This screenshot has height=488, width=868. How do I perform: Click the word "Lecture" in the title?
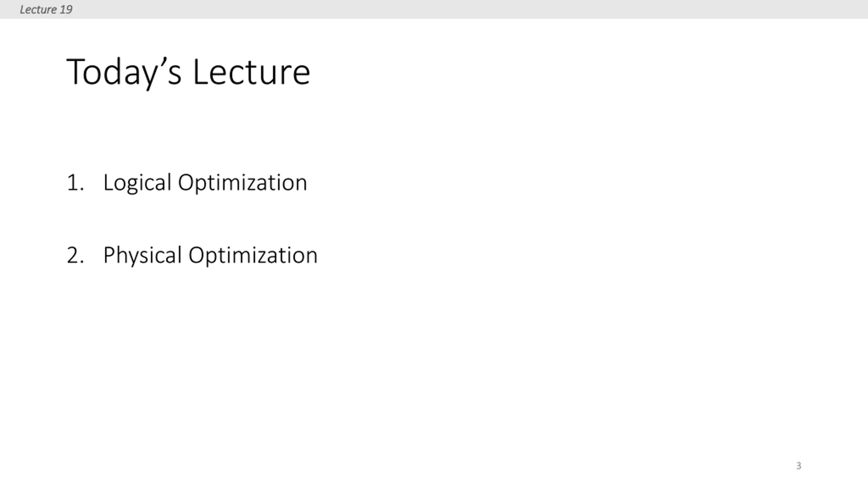[x=252, y=72]
